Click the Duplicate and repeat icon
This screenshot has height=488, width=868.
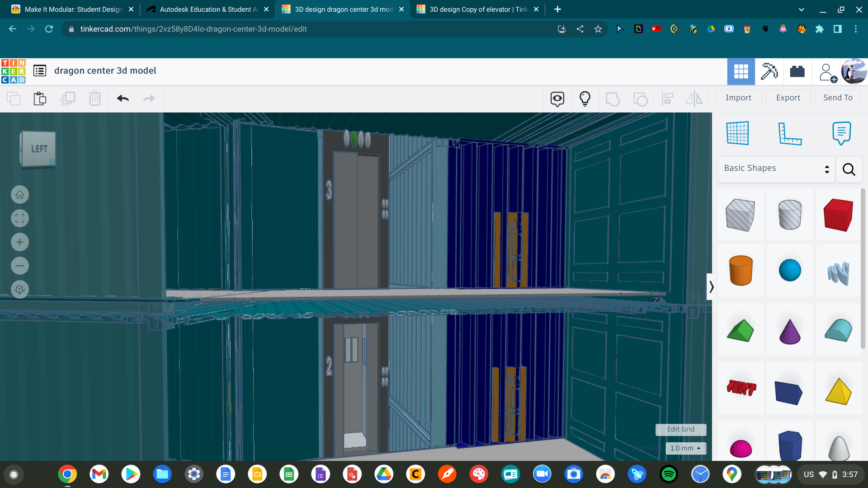click(68, 99)
